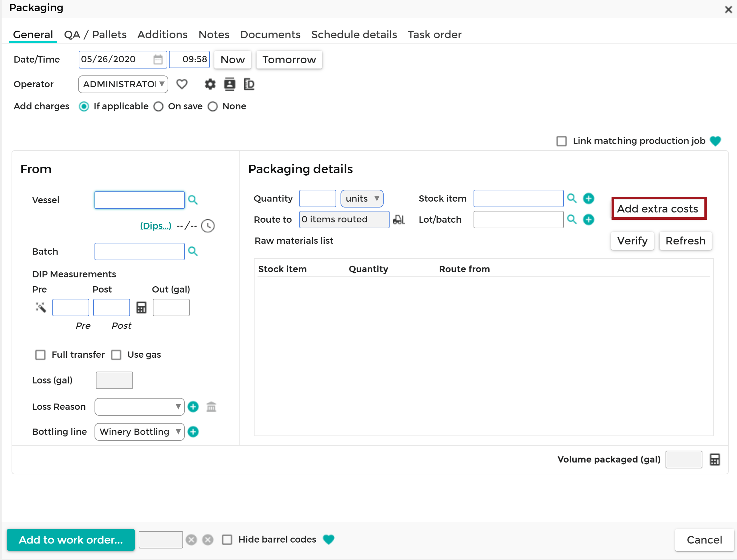The width and height of the screenshot is (737, 560).
Task: Click the Dips clock icon
Action: coord(208,226)
